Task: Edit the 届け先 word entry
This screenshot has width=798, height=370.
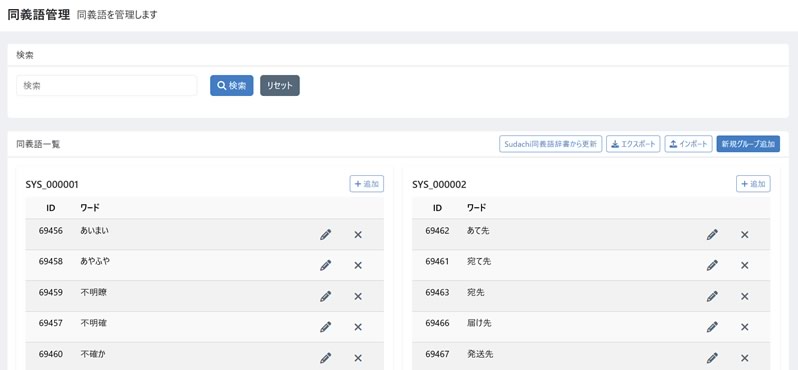Action: click(x=712, y=327)
